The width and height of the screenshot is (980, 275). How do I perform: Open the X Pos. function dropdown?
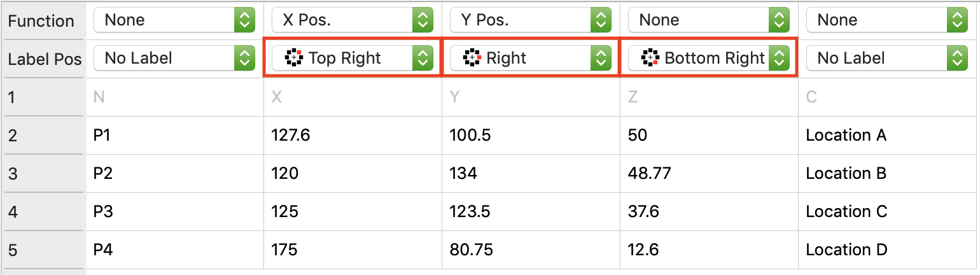click(352, 20)
